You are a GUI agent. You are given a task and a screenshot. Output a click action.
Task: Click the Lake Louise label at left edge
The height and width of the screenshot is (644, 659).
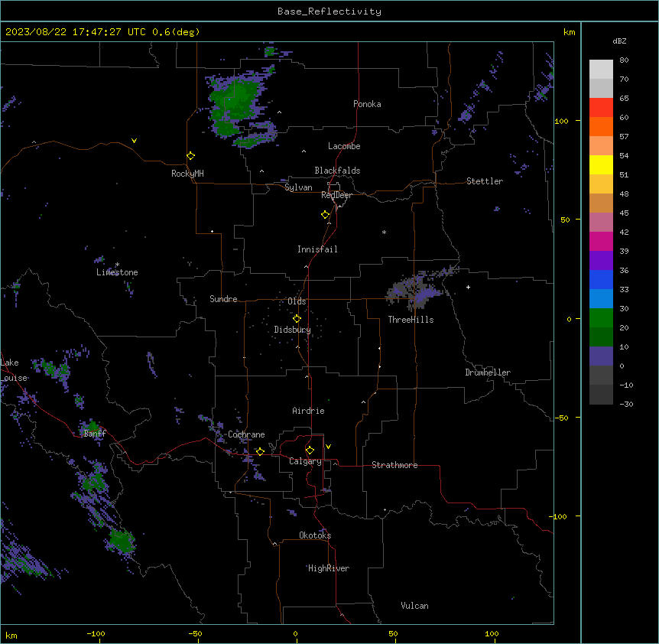[14, 370]
